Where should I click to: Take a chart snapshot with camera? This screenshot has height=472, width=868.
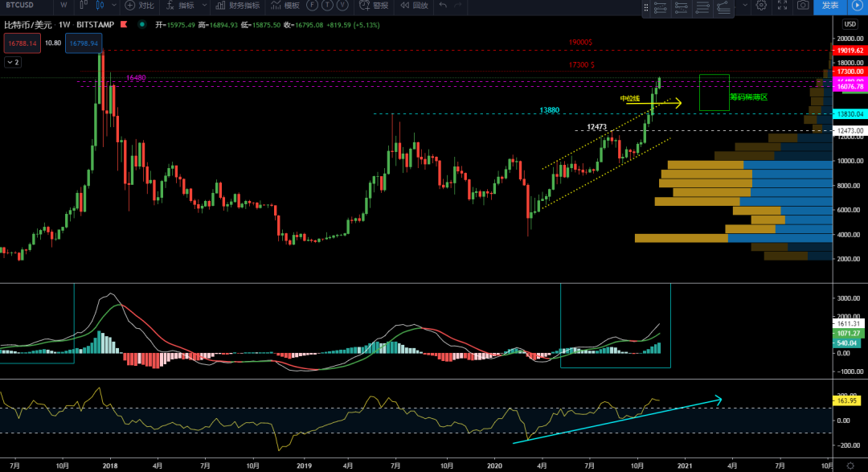[x=802, y=5]
